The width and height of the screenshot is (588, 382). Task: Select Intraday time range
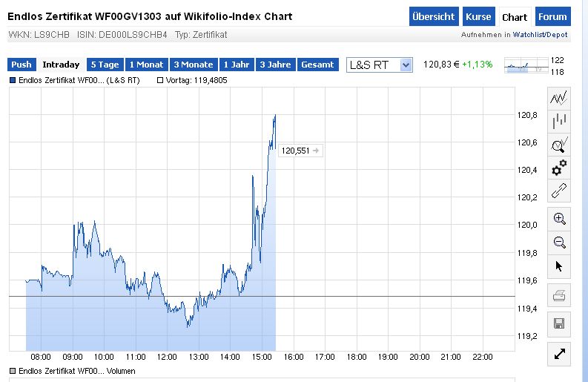tap(61, 65)
